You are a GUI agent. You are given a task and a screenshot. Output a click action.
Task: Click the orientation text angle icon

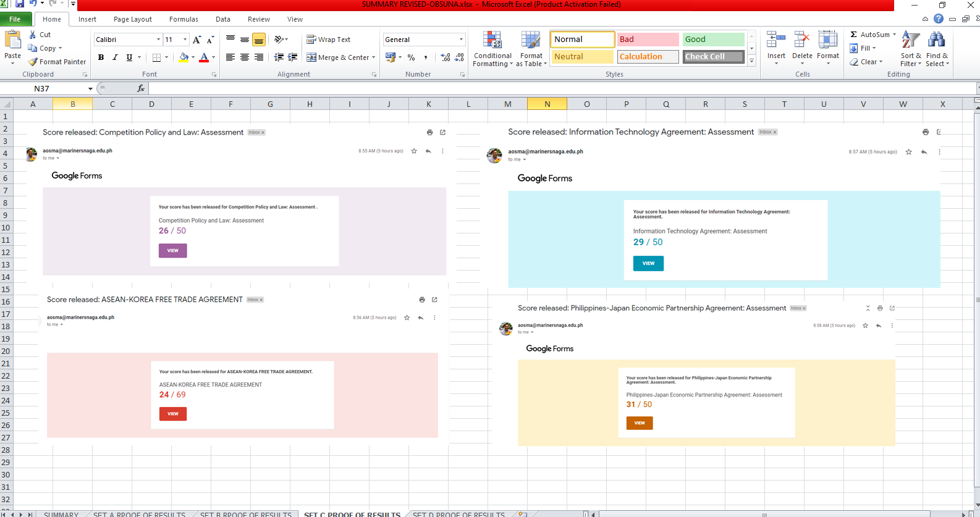point(279,40)
